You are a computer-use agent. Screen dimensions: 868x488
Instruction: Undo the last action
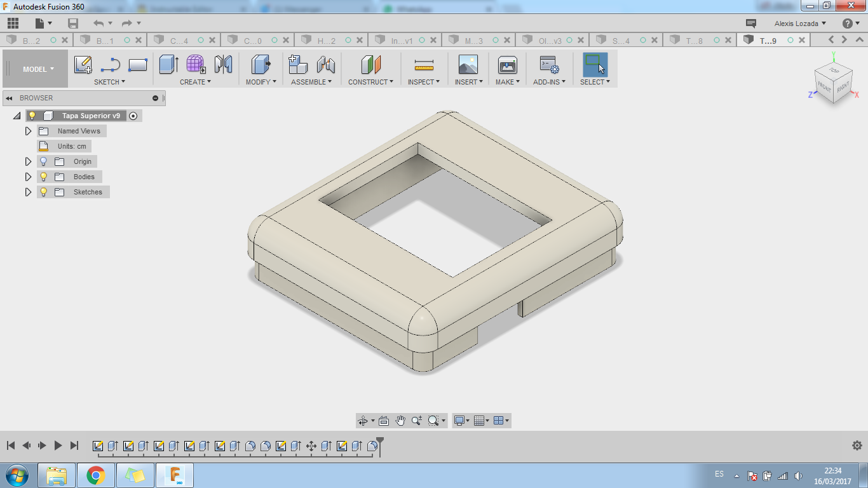tap(98, 24)
